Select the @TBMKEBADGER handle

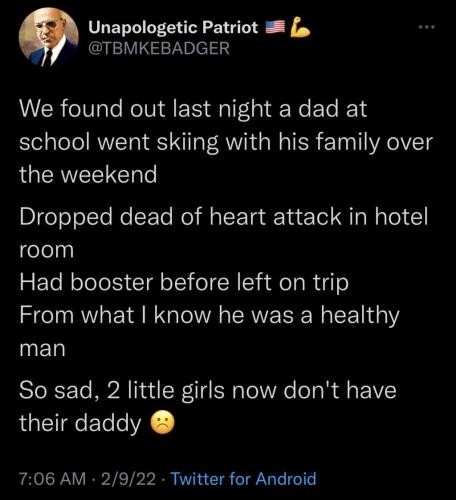point(159,49)
